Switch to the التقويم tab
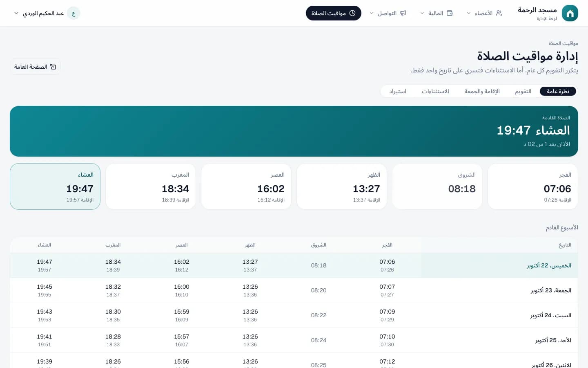The height and width of the screenshot is (368, 588). (x=523, y=91)
